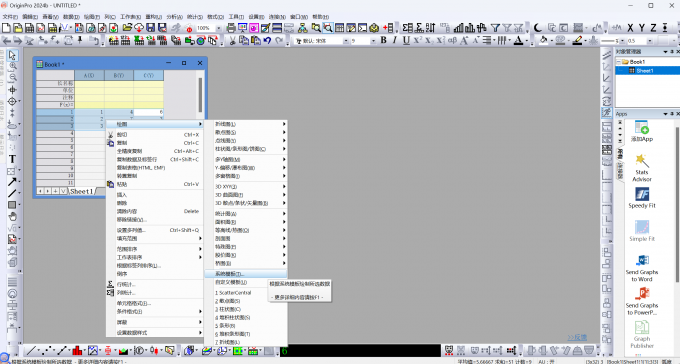Open the 文件 menu in menu bar
The image size is (680, 364).
[10, 16]
